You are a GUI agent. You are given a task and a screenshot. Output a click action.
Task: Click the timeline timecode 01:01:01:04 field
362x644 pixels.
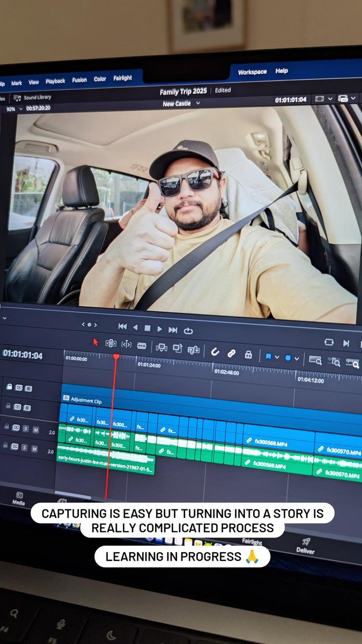(23, 354)
